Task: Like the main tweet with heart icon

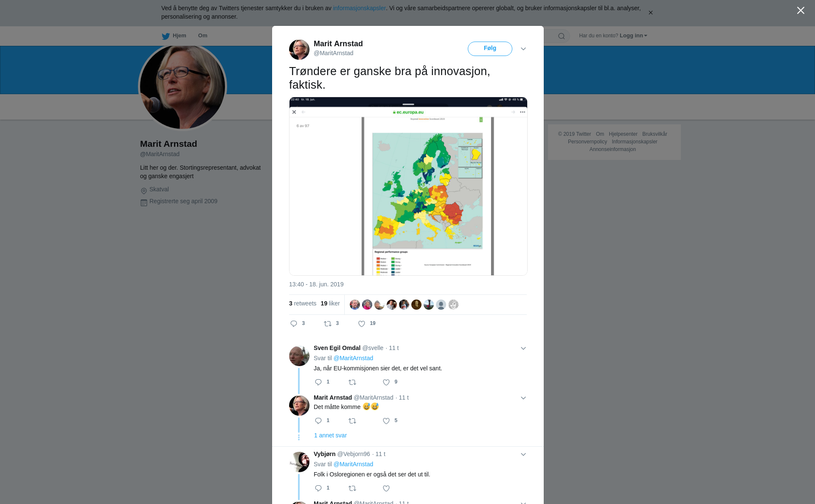Action: tap(362, 324)
